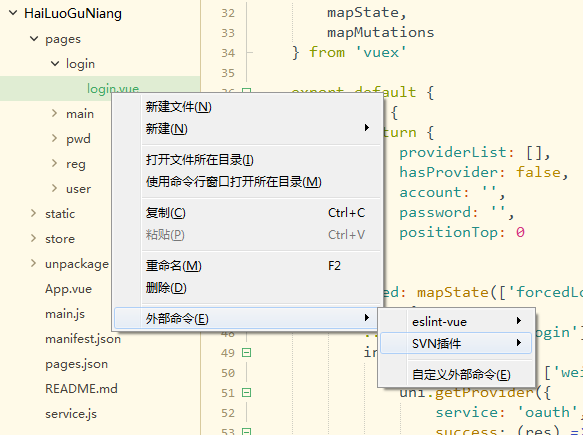
Task: Click arrow next to 新建(N)
Action: tap(367, 128)
